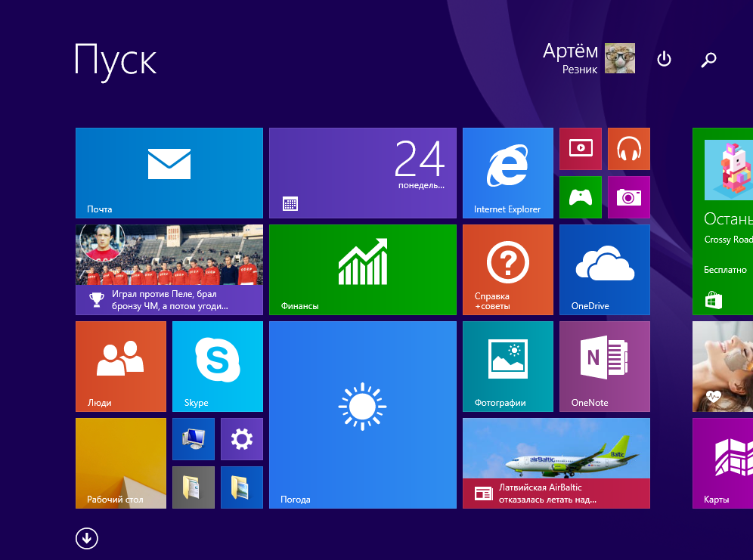Click the Пуск heading text
The image size is (753, 560).
[x=116, y=61]
